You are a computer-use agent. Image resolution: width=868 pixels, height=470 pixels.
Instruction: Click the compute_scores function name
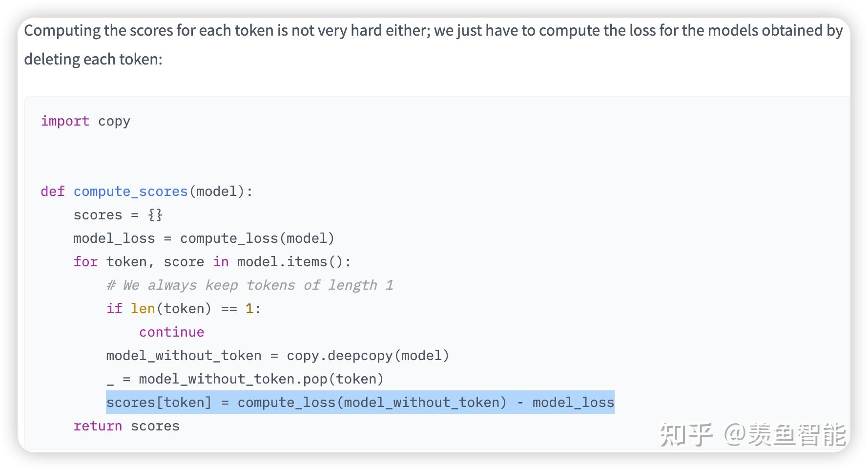(130, 191)
